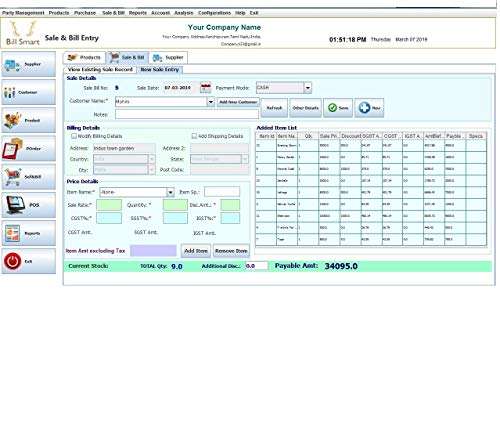Open the Configurations menu
This screenshot has height=430, width=500.
pyautogui.click(x=214, y=13)
